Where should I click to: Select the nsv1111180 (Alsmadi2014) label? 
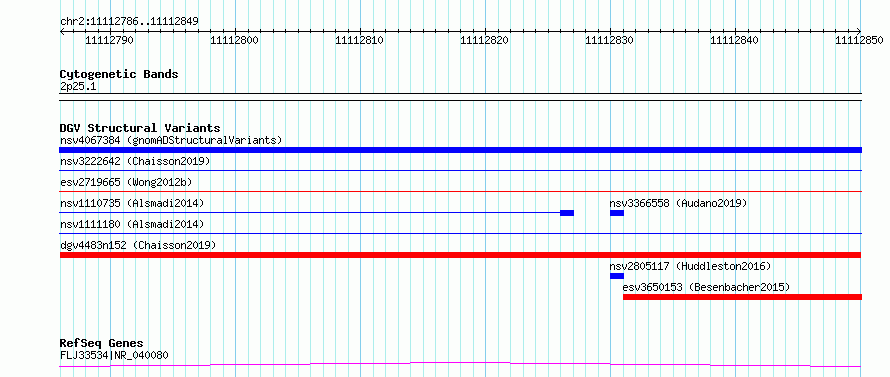[x=132, y=224]
